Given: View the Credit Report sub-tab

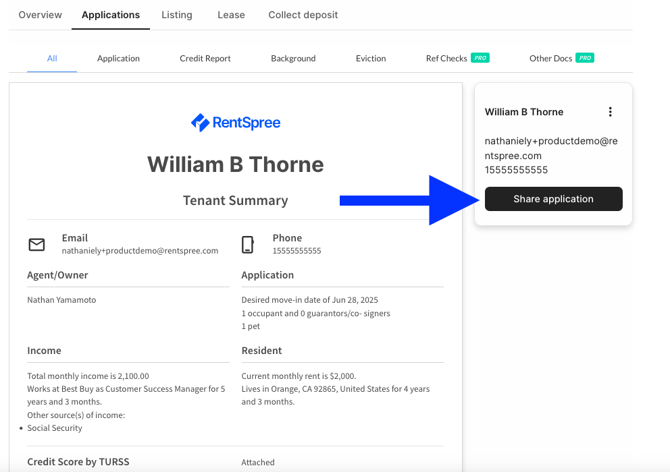Looking at the screenshot, I should 205,59.
